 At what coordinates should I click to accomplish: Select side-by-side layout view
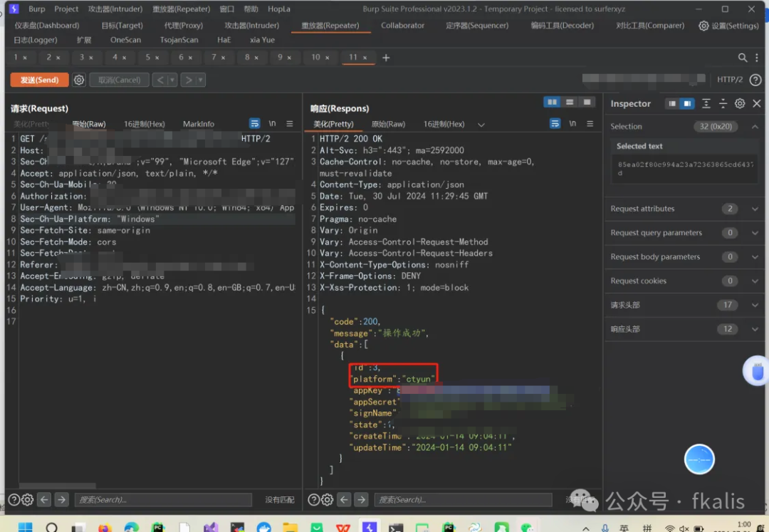click(553, 102)
